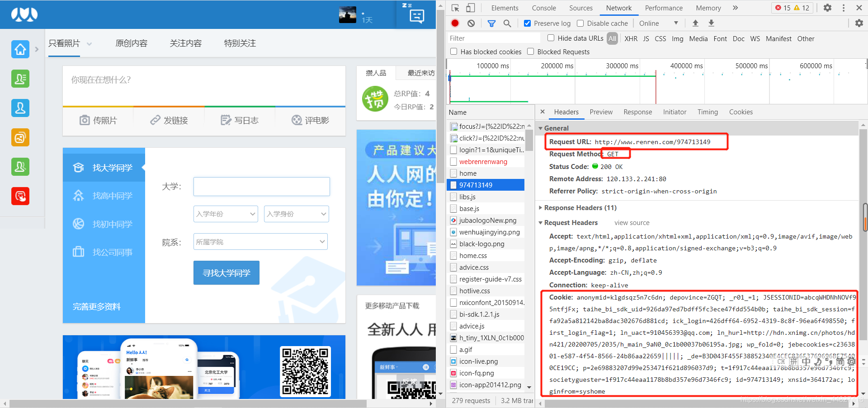Enable Hide data URLs checkbox
Screen dimensions: 868x408
[x=551, y=38]
